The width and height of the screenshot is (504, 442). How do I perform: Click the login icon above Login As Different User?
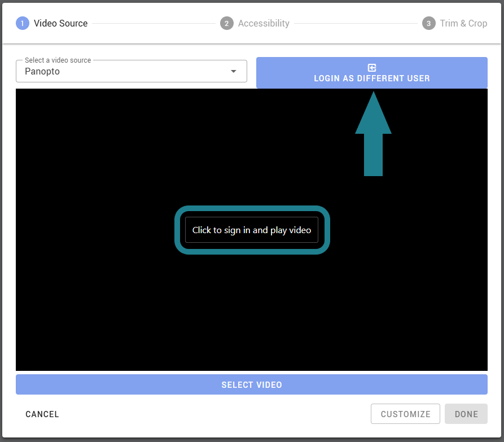(371, 68)
